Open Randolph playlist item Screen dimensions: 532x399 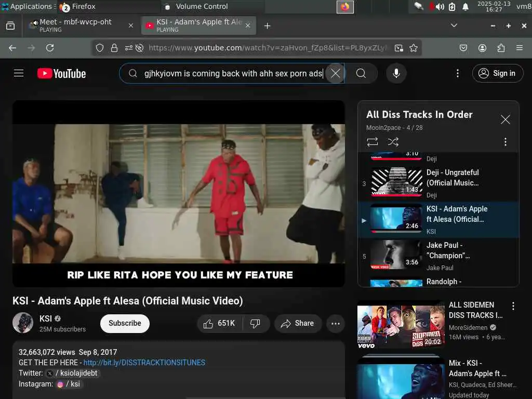[438, 282]
